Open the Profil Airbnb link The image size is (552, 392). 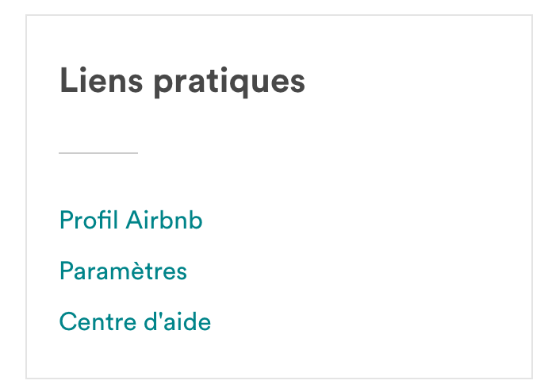pyautogui.click(x=131, y=221)
